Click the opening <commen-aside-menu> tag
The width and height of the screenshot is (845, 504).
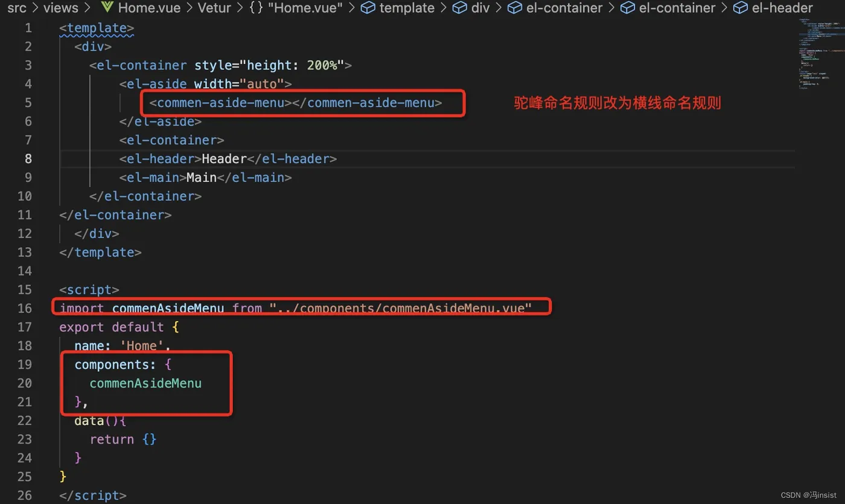pos(220,103)
